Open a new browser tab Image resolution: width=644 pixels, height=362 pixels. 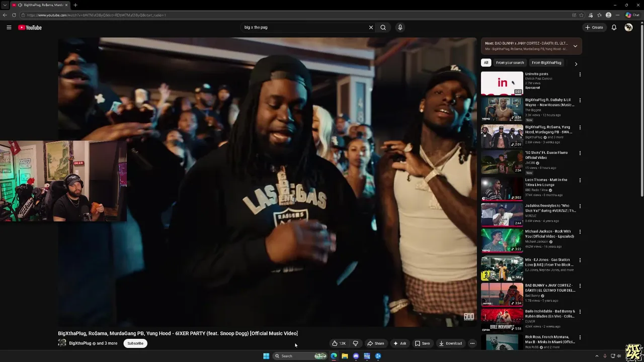75,5
